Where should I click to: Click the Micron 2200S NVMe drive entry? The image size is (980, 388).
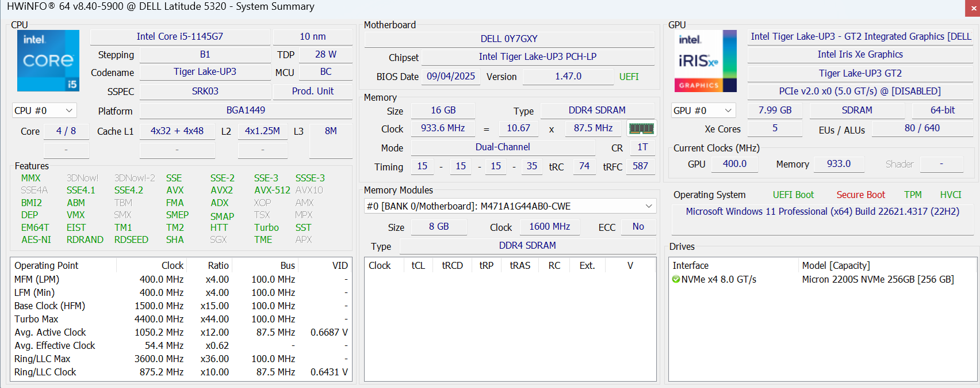[x=877, y=279]
